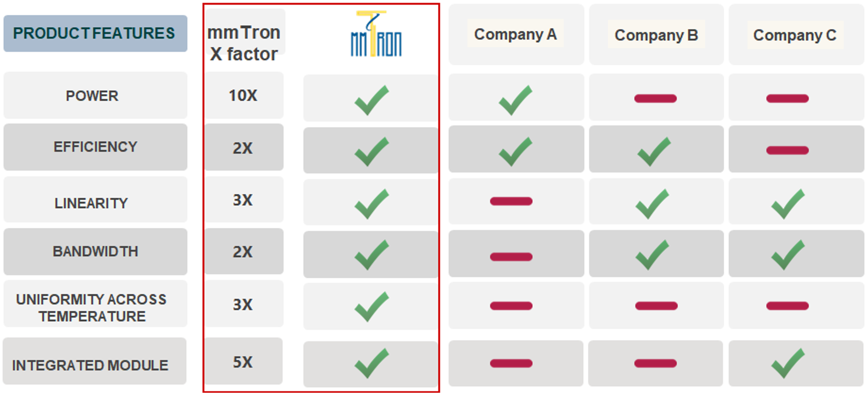Image resolution: width=868 pixels, height=395 pixels.
Task: Click Company B's red dash for Integrated Module
Action: pos(656,364)
